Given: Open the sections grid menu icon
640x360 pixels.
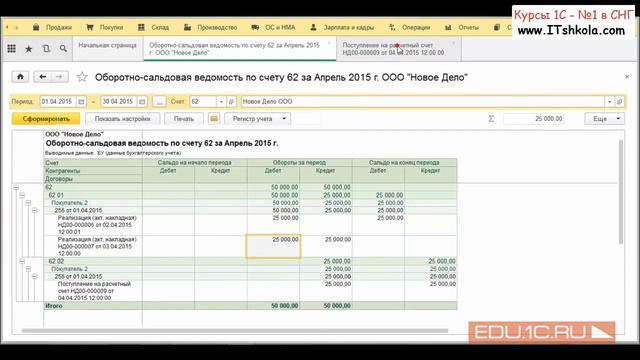Looking at the screenshot, I should [11, 49].
